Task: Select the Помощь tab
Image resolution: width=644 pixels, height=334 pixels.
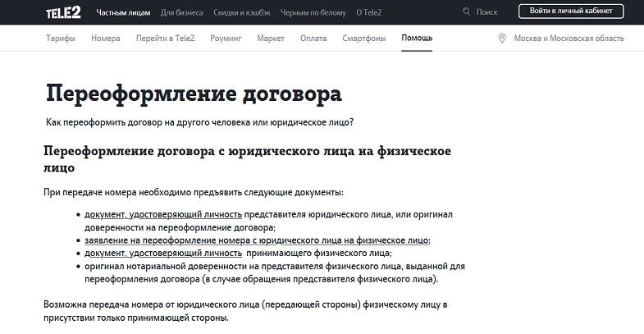Action: pyautogui.click(x=417, y=38)
